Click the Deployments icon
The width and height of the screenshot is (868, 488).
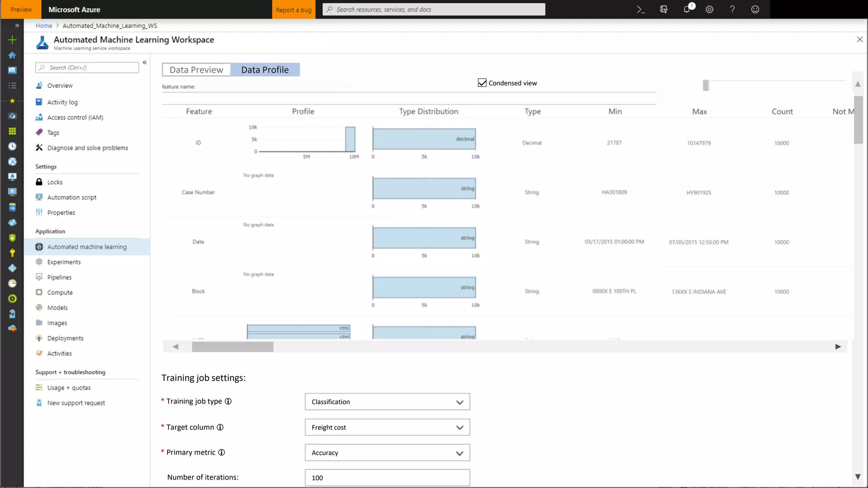click(39, 338)
